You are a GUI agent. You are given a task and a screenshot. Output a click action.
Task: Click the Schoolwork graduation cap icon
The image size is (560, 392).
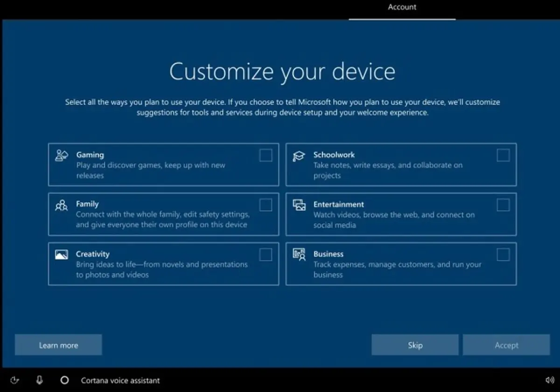(x=299, y=156)
